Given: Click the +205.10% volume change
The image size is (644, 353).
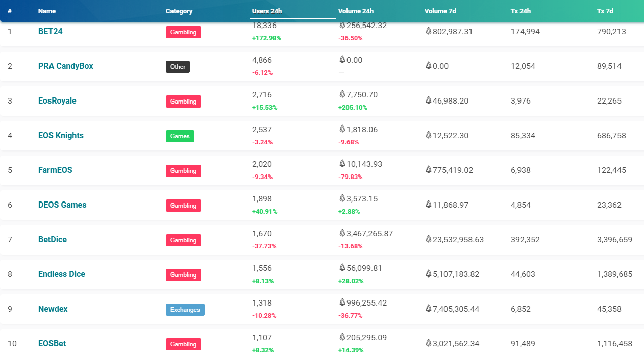Looking at the screenshot, I should click(353, 108).
